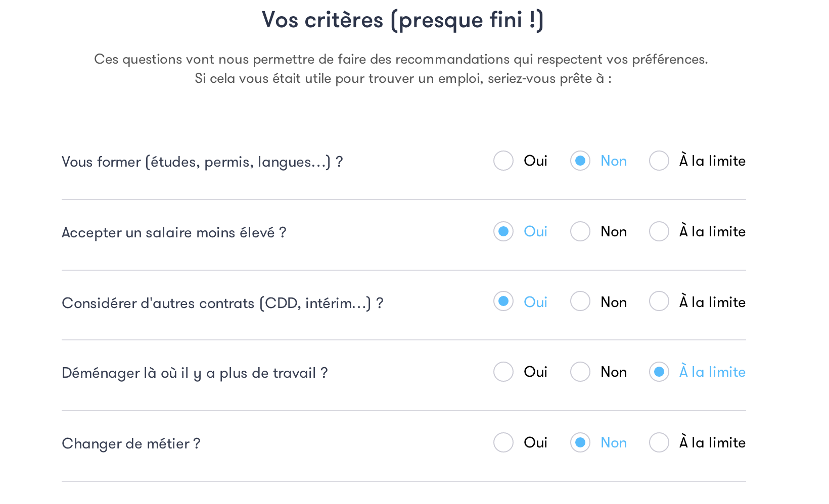Select Oui for "Déménager" question
This screenshot has height=504, width=829.
503,372
